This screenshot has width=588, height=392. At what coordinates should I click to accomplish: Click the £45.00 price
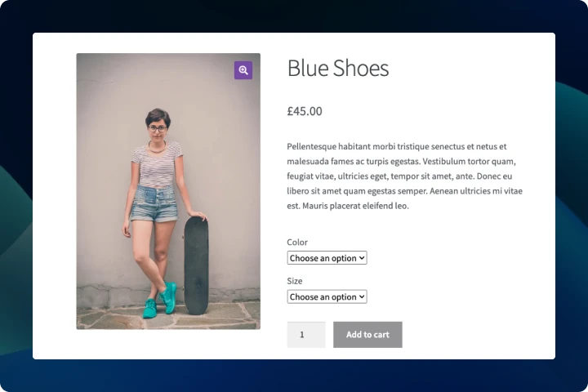(x=305, y=111)
